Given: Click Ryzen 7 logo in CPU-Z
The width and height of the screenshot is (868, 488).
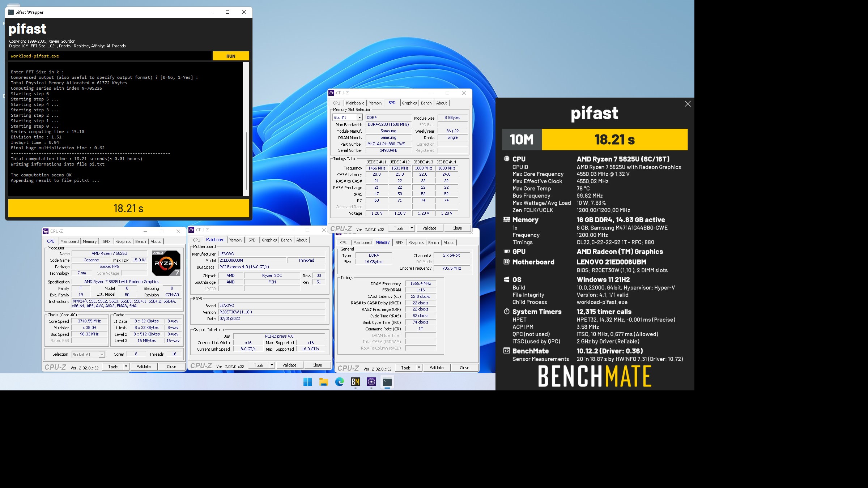Looking at the screenshot, I should 166,263.
